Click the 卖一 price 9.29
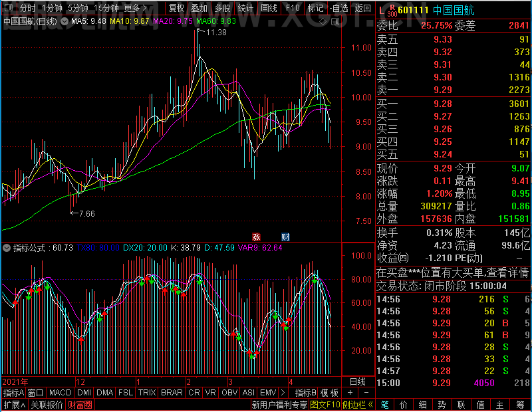The width and height of the screenshot is (532, 412). [443, 90]
